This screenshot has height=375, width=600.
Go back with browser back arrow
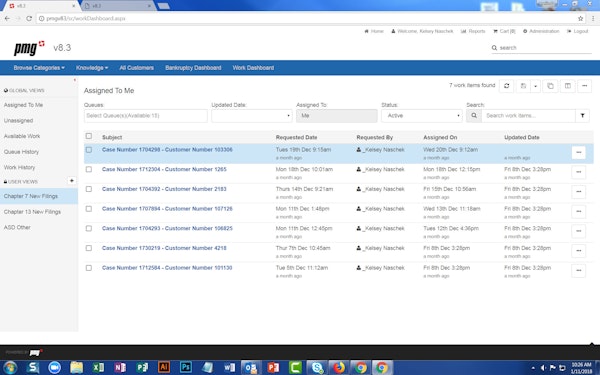pyautogui.click(x=7, y=18)
